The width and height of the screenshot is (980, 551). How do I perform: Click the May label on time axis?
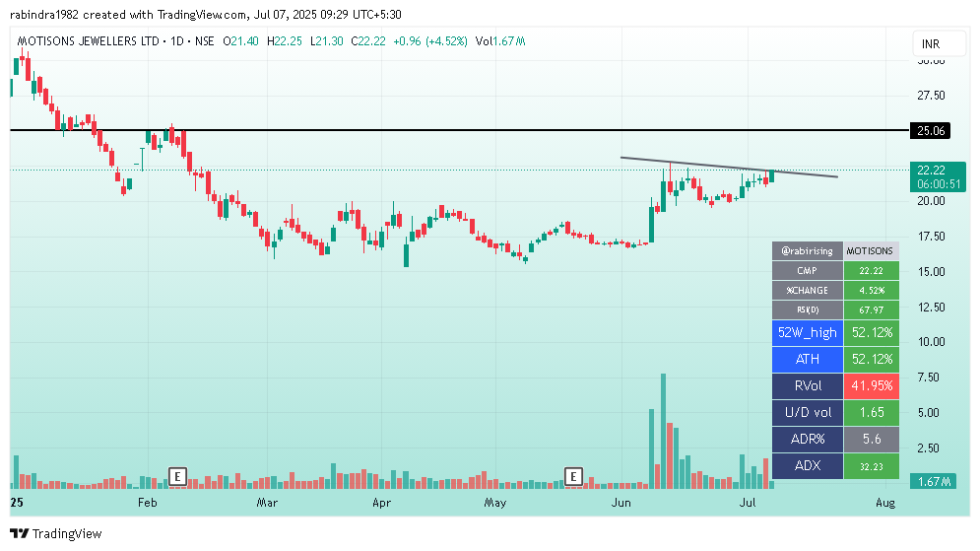point(495,503)
